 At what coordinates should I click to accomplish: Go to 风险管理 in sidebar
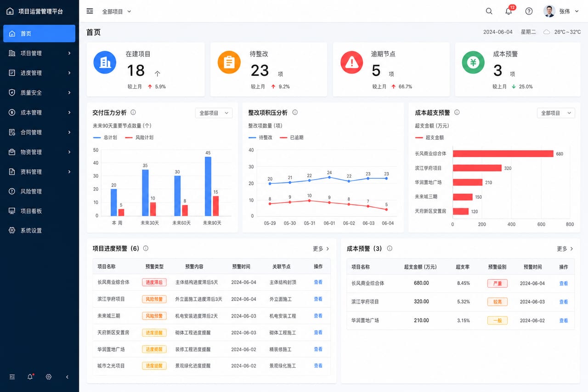coord(40,191)
